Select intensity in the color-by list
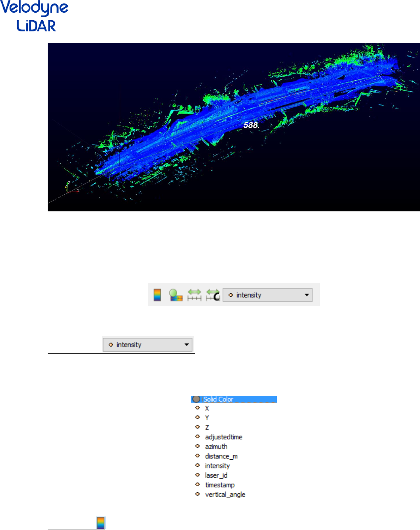 click(x=217, y=466)
